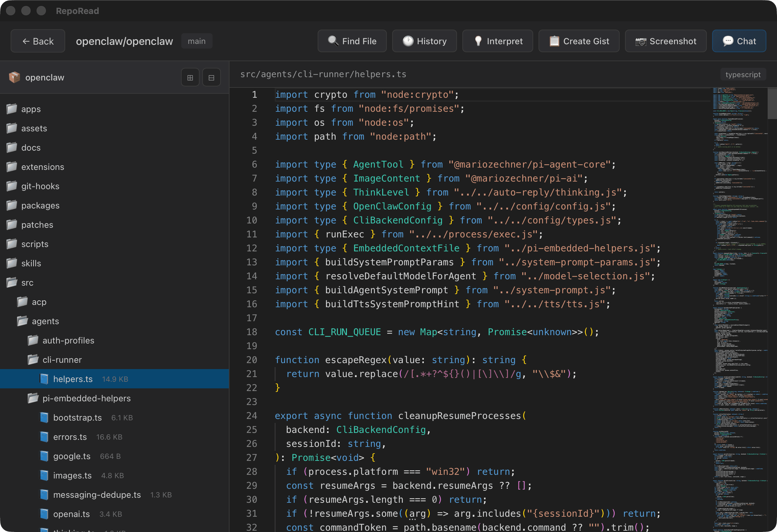Screen dimensions: 777x532
Task: Click the typescript language badge
Action: click(x=743, y=74)
